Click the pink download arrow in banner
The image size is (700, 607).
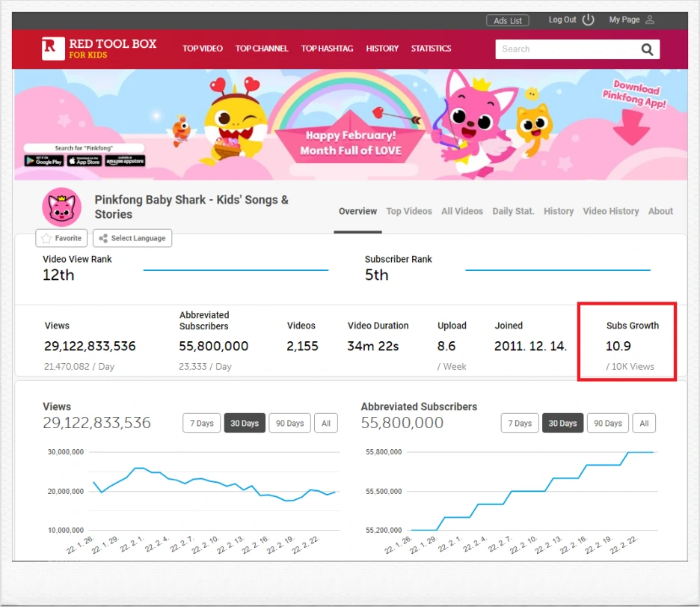click(631, 128)
